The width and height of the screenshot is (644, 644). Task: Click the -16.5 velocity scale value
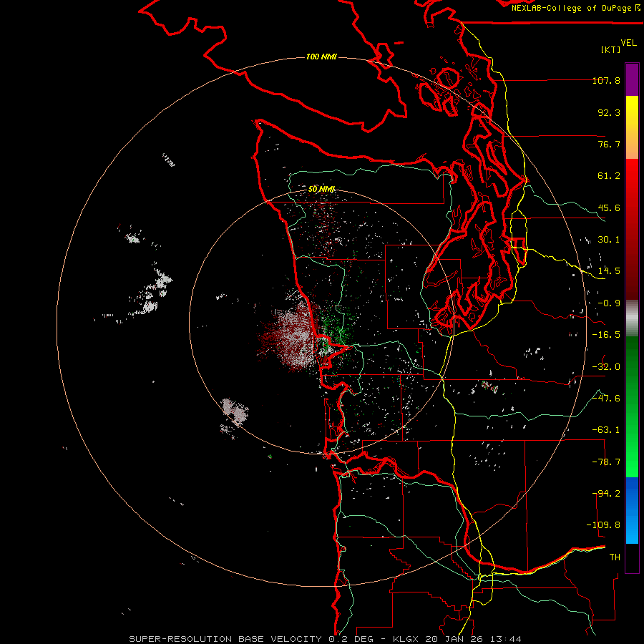606,335
